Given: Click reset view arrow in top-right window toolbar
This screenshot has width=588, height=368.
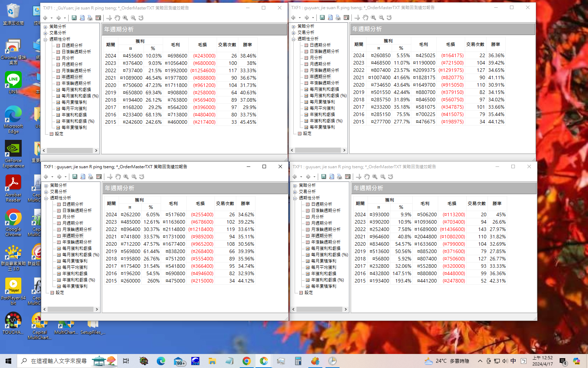Looking at the screenshot, I should (389, 18).
